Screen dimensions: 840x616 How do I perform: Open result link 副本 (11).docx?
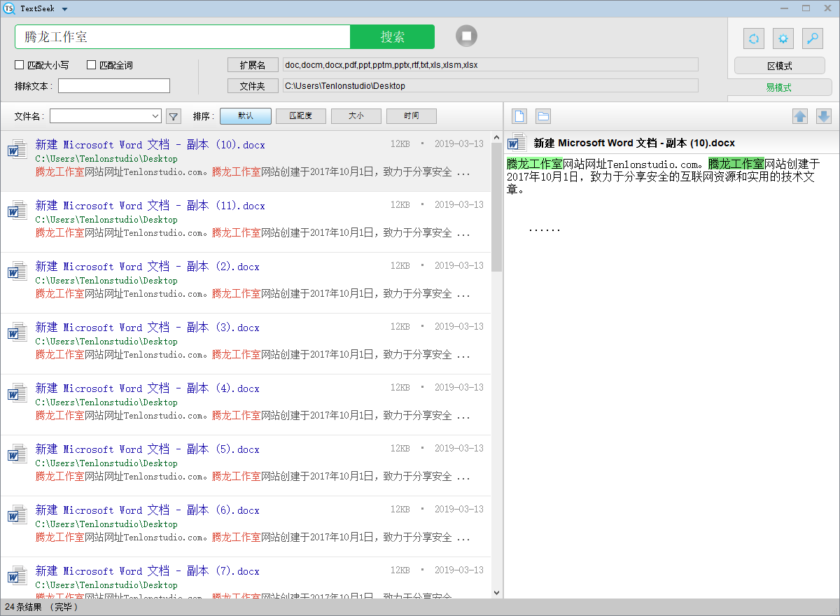click(x=150, y=206)
